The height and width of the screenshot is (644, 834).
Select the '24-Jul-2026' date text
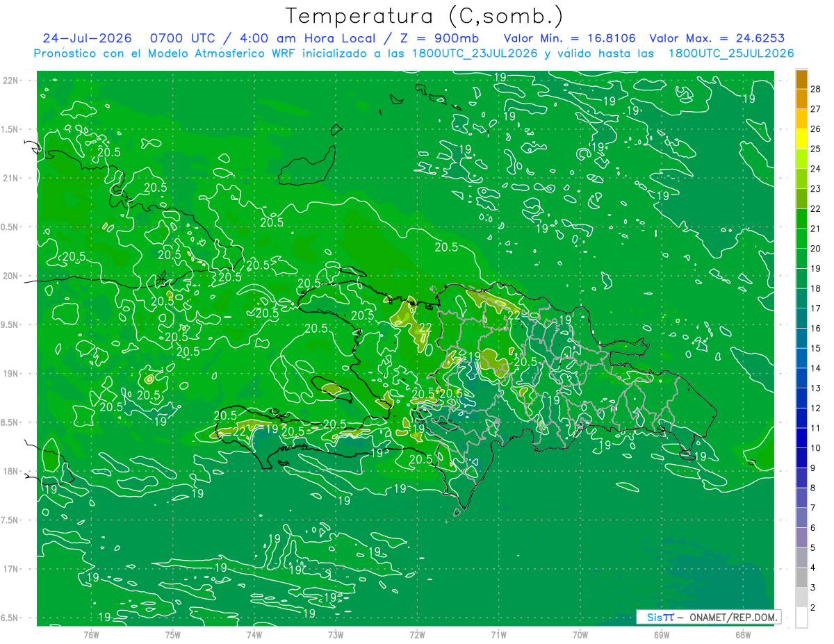[x=87, y=38]
